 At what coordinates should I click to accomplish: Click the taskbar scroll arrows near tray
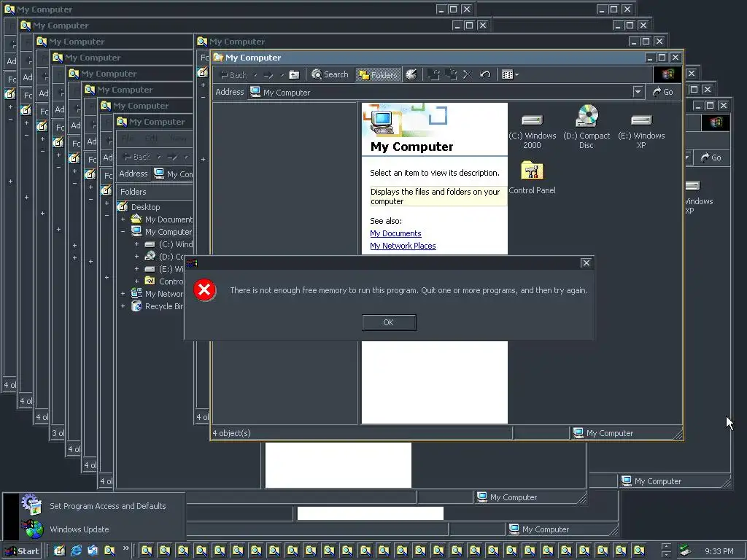[x=667, y=551]
